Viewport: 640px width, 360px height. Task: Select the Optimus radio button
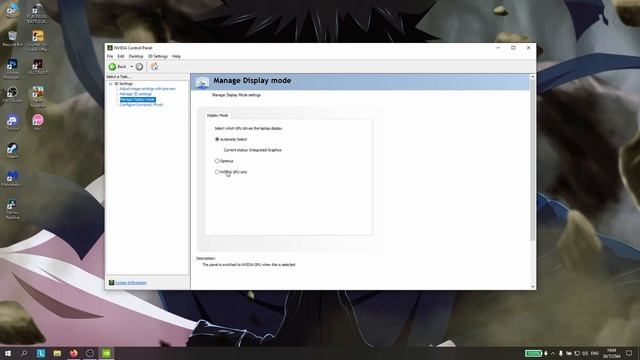tap(217, 161)
